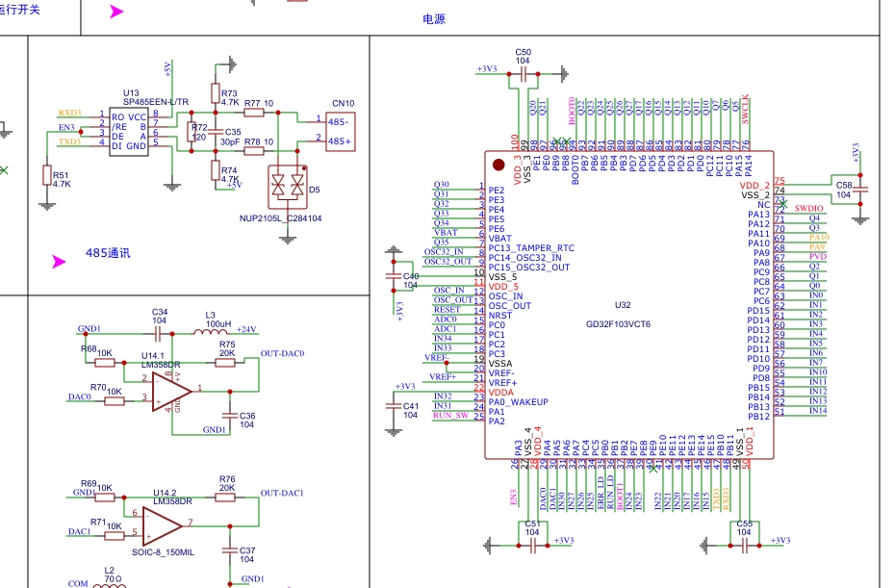Image resolution: width=895 pixels, height=588 pixels.
Task: Click the PC13_TAMPER_RTC pin name
Action: [531, 247]
